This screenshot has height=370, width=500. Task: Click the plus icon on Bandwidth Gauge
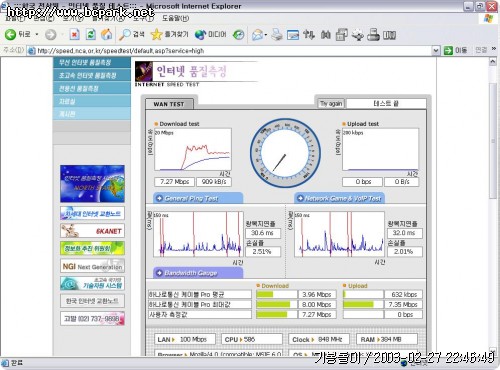click(x=159, y=273)
